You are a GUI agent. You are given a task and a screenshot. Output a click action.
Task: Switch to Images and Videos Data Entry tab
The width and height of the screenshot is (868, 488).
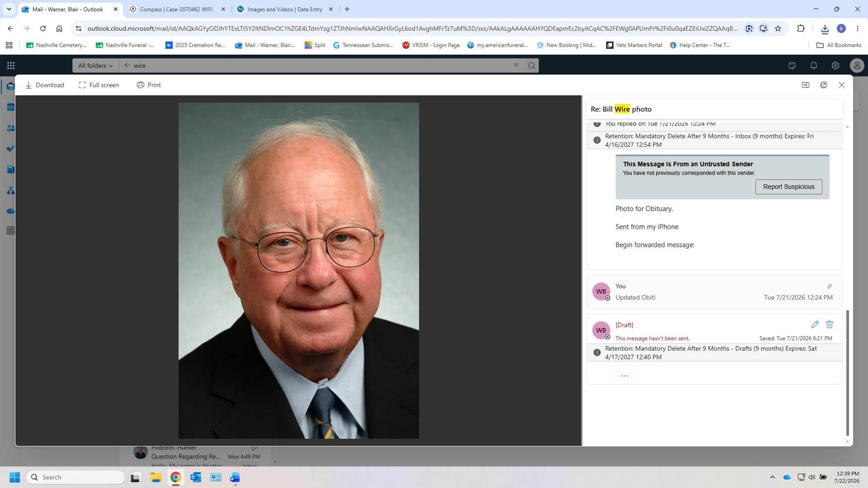pyautogui.click(x=285, y=9)
